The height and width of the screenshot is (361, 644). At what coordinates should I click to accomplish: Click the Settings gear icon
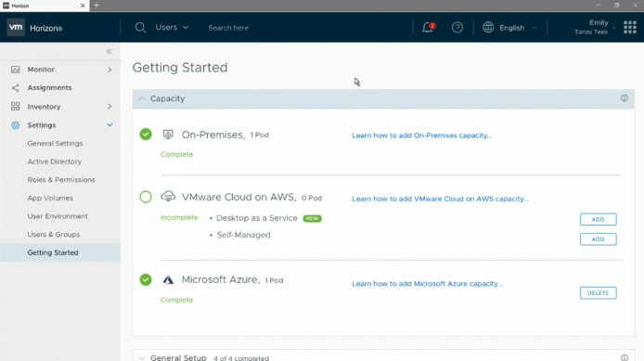(x=15, y=125)
